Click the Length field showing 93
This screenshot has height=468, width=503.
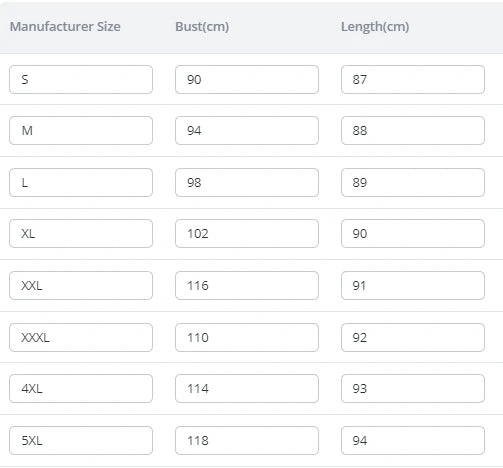coord(413,388)
